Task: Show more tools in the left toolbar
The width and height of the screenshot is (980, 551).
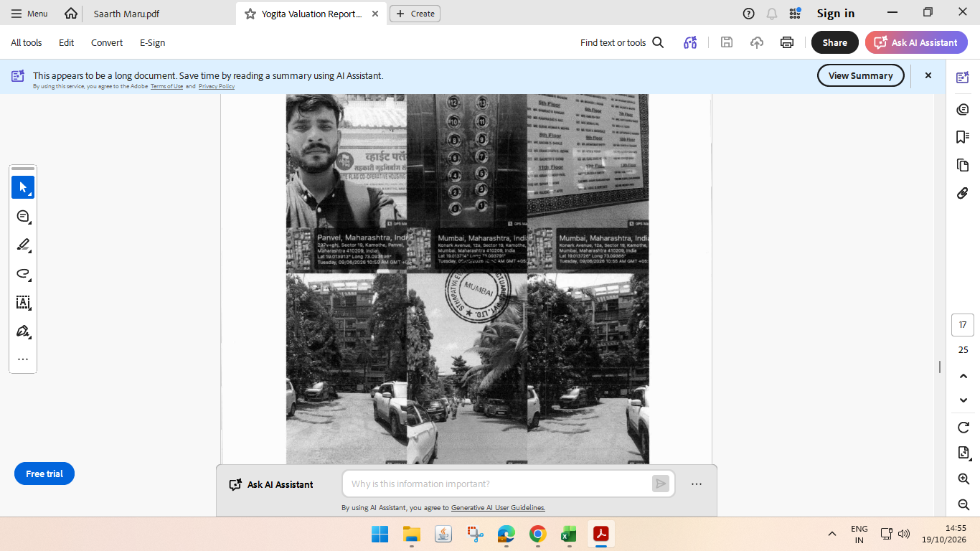Action: pos(23,359)
